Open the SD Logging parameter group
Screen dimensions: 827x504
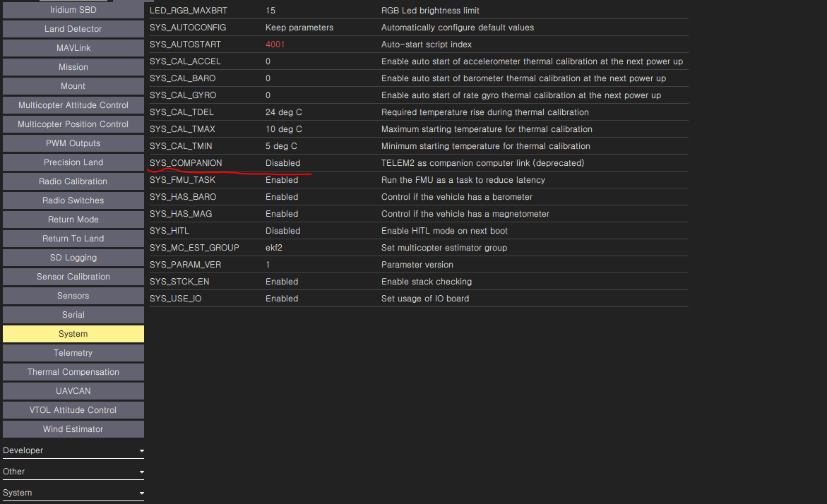tap(73, 257)
